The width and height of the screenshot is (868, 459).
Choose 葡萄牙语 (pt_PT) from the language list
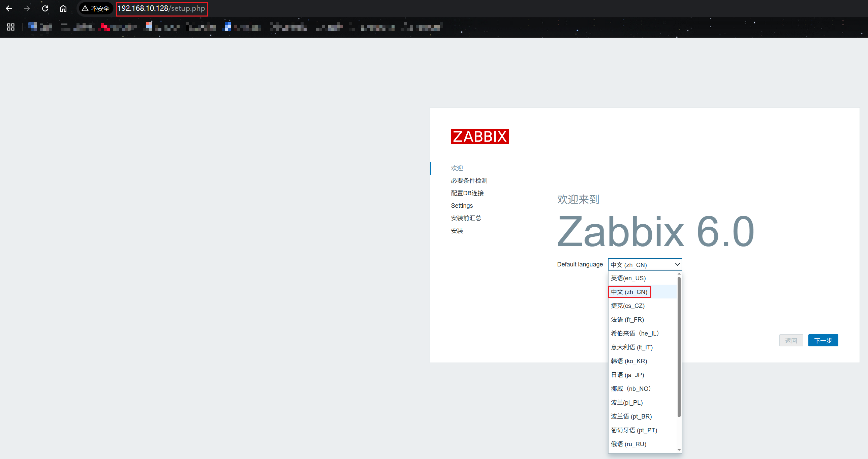pyautogui.click(x=642, y=430)
